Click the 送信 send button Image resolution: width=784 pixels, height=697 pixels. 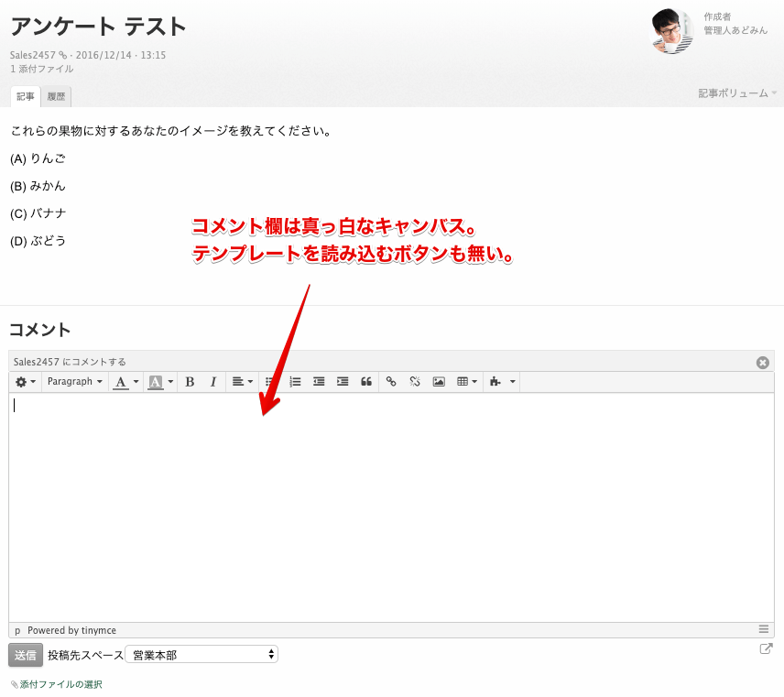[26, 655]
